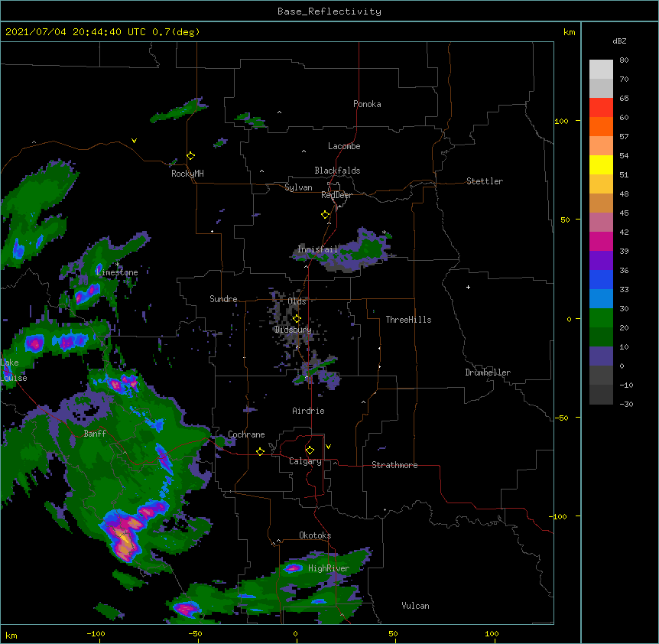Click the Vulcan town label
This screenshot has height=644, width=659.
415,606
